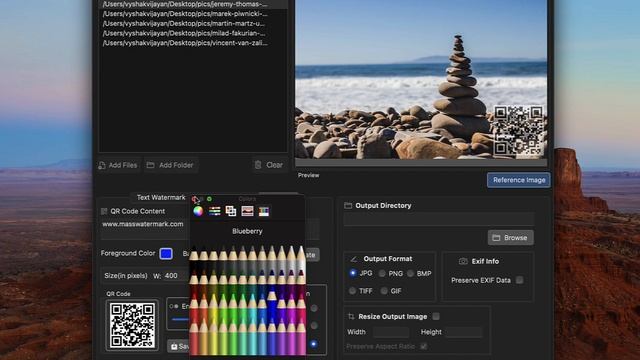Pick the white pencil in grayscale row
The image size is (640, 360).
tap(301, 258)
